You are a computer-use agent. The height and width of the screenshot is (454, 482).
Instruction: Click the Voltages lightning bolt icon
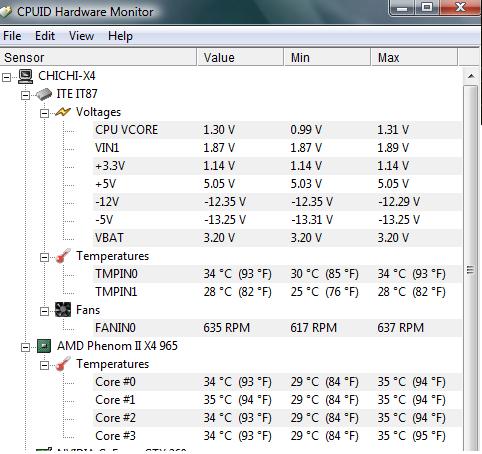(x=63, y=112)
